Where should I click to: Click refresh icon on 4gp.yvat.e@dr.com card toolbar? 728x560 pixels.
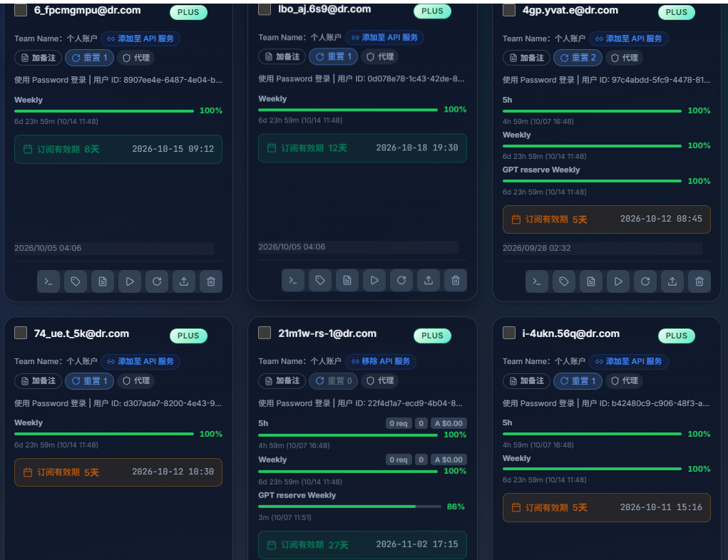click(x=645, y=281)
